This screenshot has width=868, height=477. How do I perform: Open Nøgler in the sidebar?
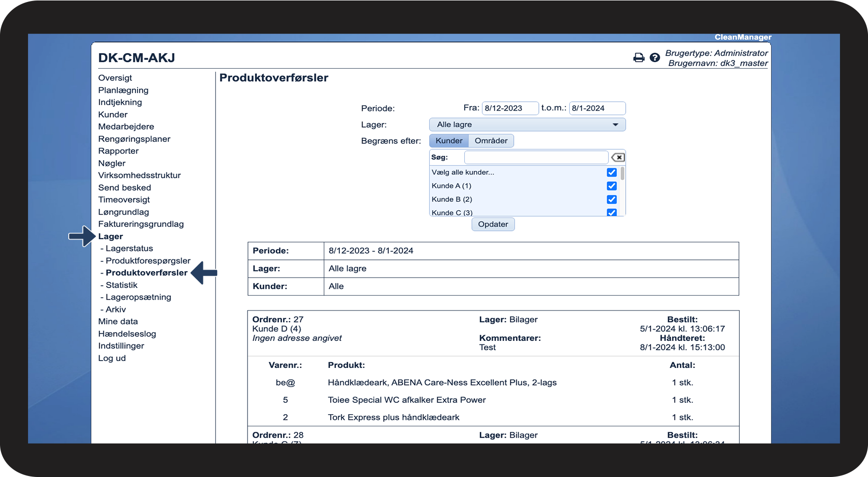(112, 164)
